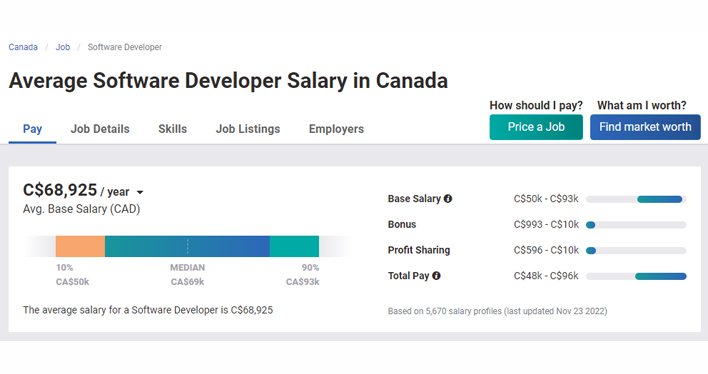Click the C$993 - C$10k bonus range
Image resolution: width=708 pixels, height=374 pixels.
546,224
